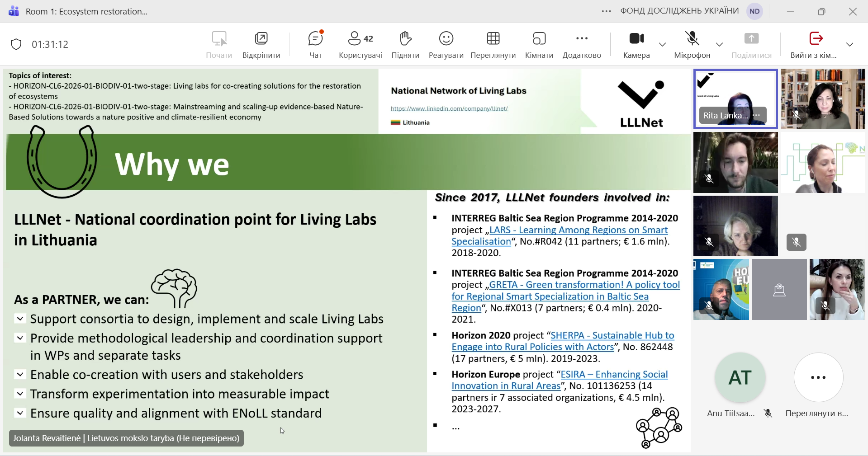Show the Користувачі participants list
The width and height of the screenshot is (868, 456).
pyautogui.click(x=360, y=44)
